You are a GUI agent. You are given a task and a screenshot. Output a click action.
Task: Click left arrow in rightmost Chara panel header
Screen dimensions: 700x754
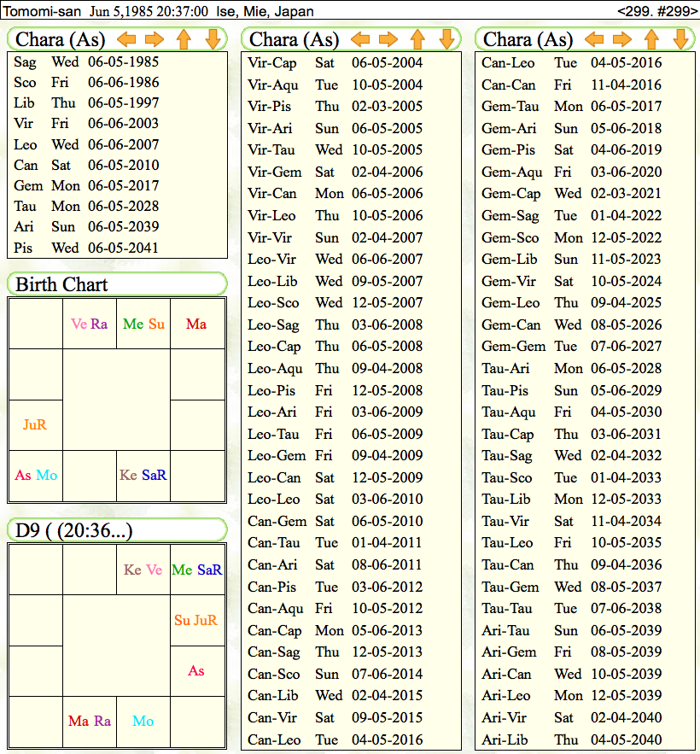594,39
